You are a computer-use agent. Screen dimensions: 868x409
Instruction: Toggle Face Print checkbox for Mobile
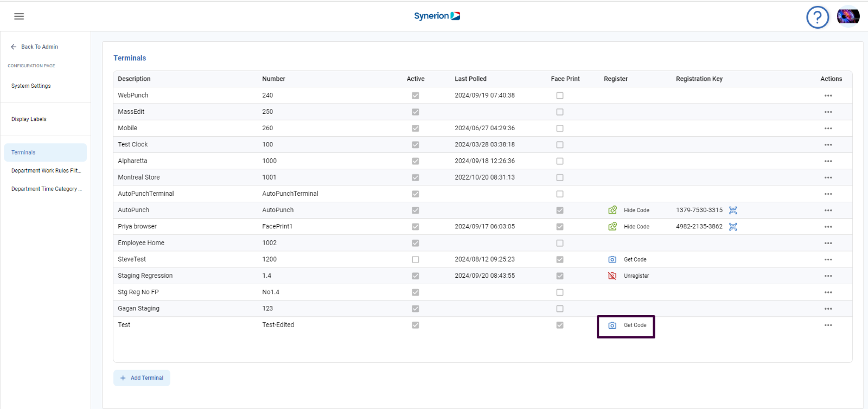[560, 129]
